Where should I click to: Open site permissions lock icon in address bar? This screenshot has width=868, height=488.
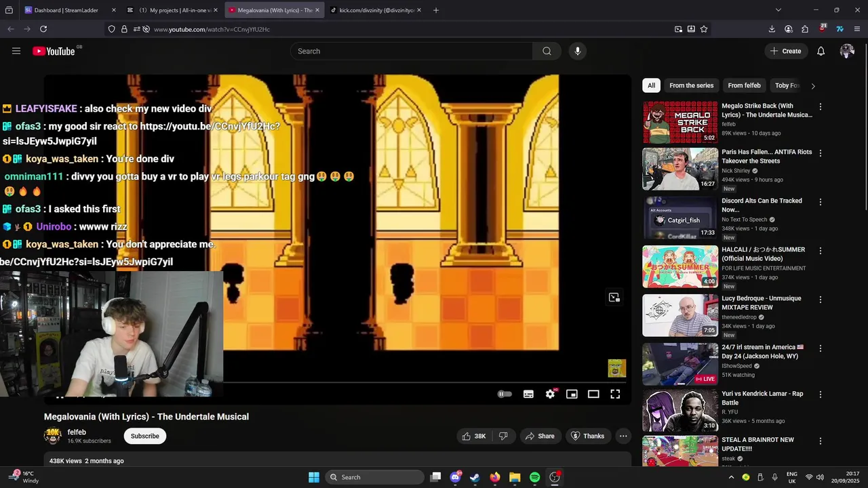(x=124, y=29)
